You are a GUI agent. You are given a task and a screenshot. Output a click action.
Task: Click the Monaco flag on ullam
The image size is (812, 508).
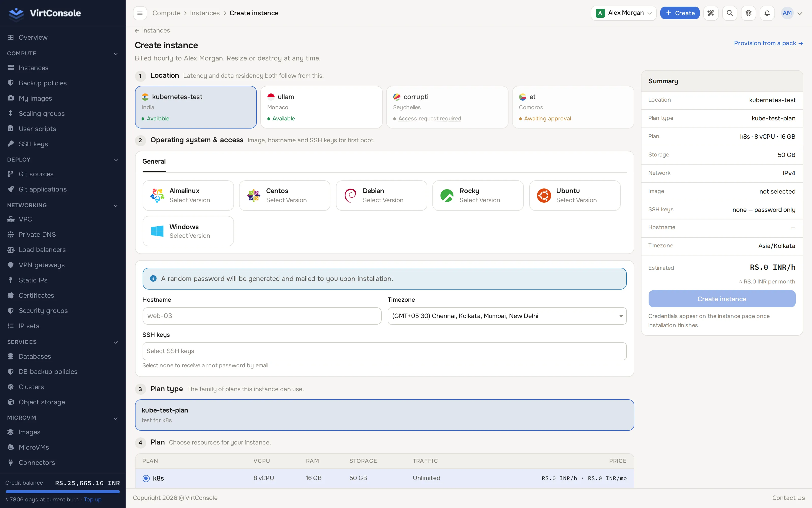(x=271, y=97)
